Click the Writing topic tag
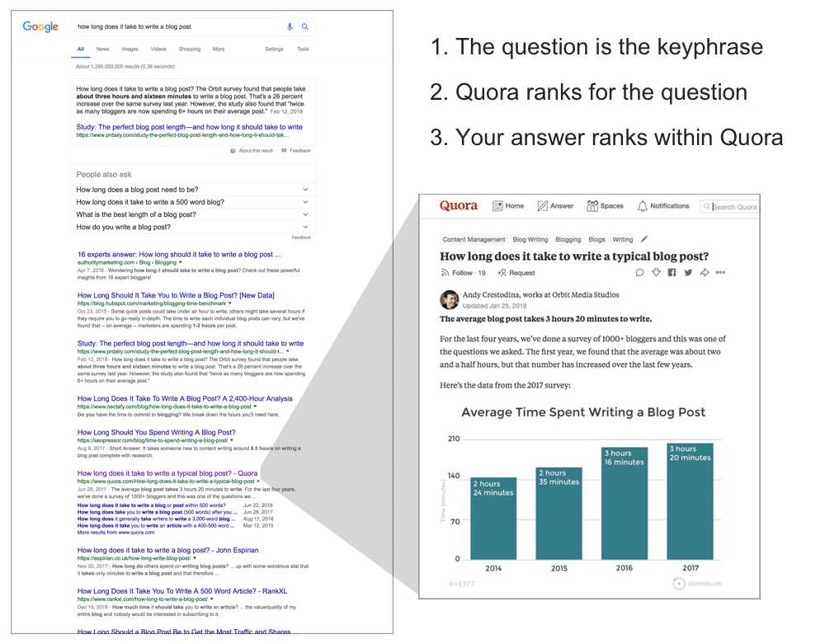The height and width of the screenshot is (644, 825). (622, 239)
